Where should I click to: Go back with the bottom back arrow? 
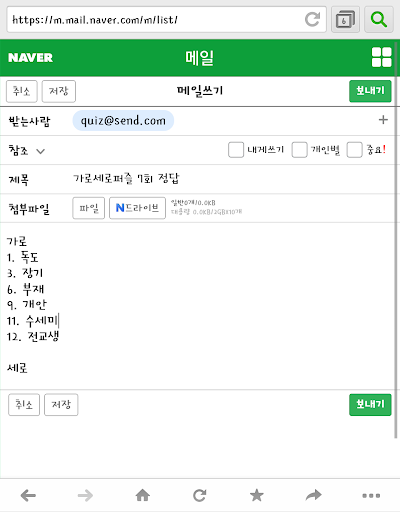pyautogui.click(x=28, y=495)
